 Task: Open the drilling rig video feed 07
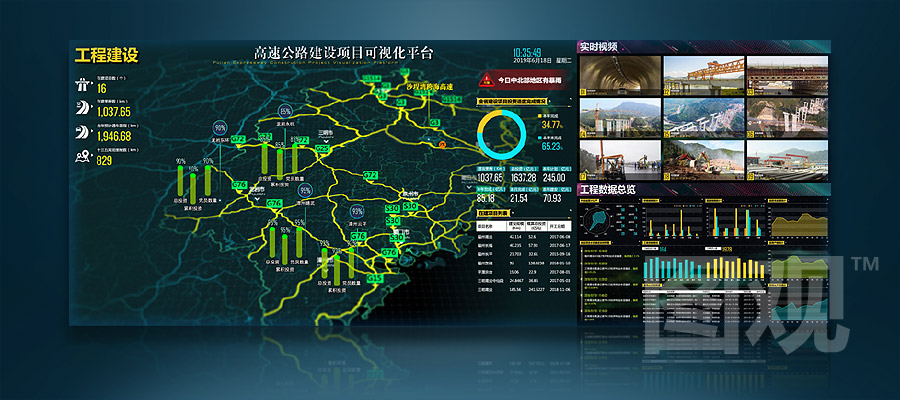tap(620, 161)
